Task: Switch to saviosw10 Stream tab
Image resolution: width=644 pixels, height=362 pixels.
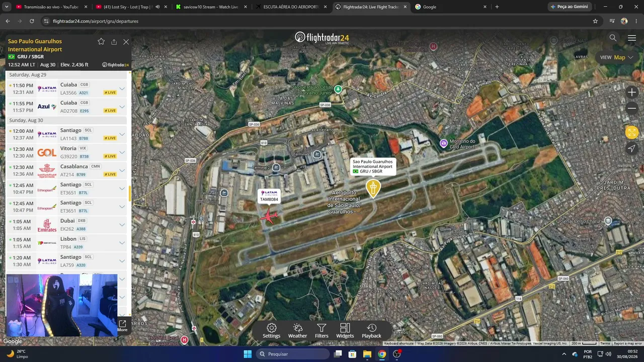Action: 211,7
